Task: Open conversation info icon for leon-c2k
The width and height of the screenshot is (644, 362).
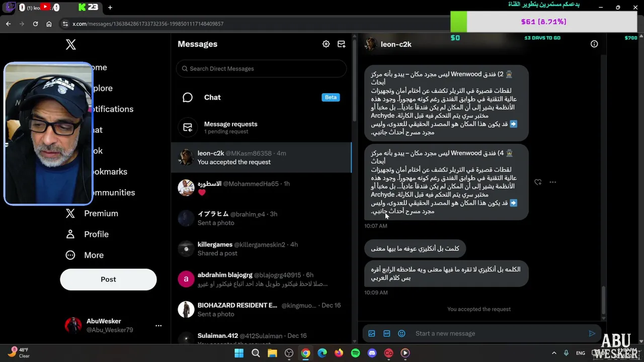Action: (x=594, y=44)
